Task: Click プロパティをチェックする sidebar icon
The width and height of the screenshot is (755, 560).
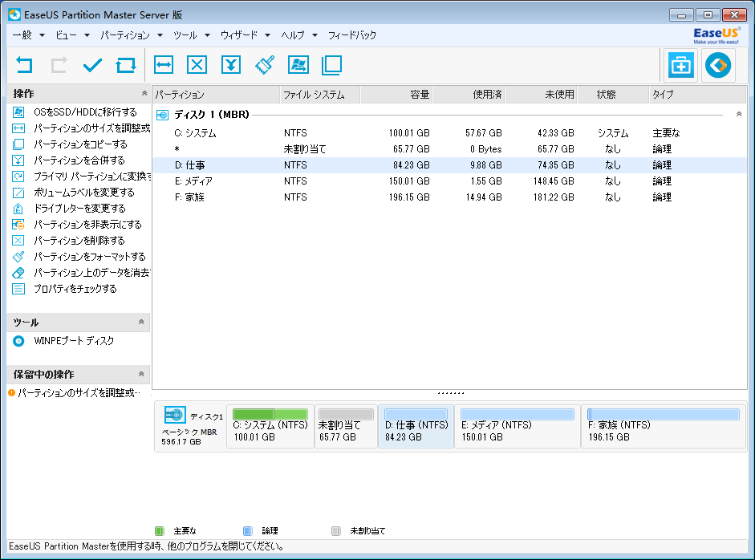Action: 18,289
